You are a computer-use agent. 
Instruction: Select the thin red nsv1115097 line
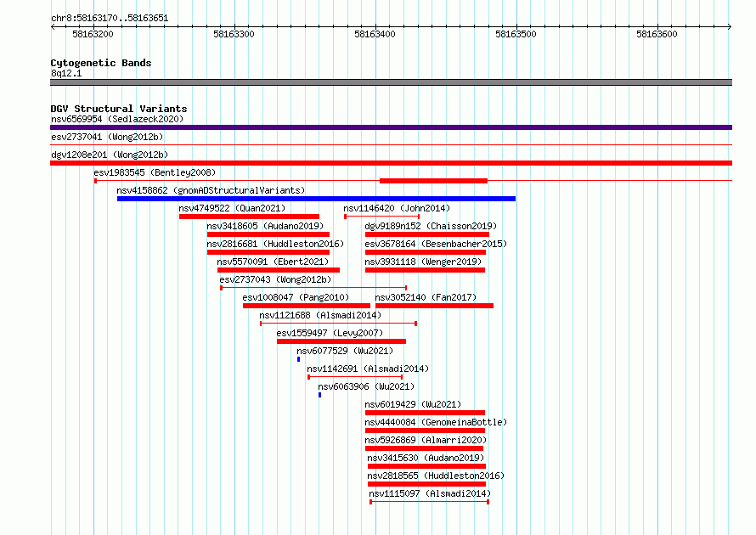pos(430,502)
